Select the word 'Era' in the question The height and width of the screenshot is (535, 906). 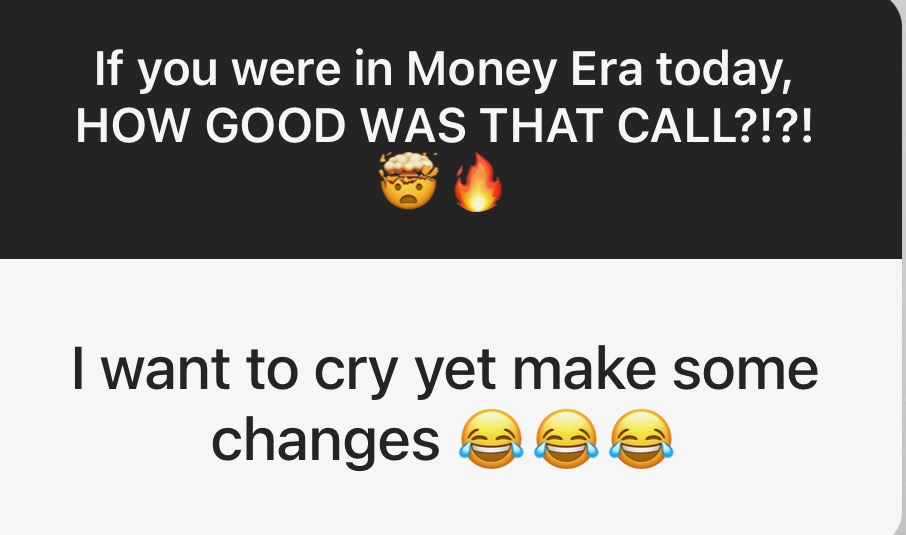click(606, 68)
